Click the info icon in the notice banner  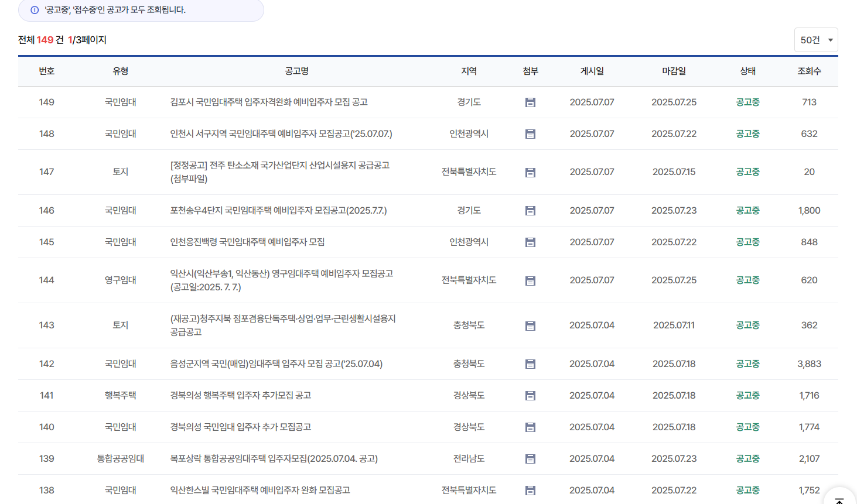35,10
